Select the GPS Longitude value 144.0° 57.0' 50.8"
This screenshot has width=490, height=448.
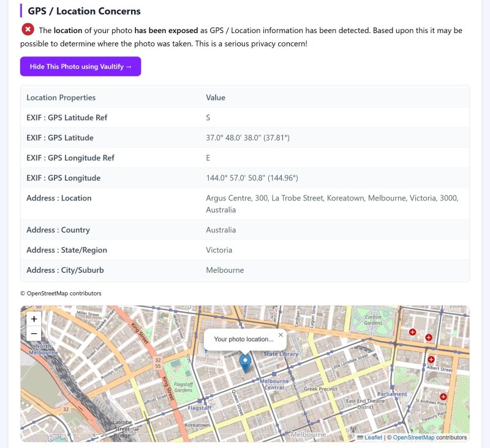click(x=252, y=178)
